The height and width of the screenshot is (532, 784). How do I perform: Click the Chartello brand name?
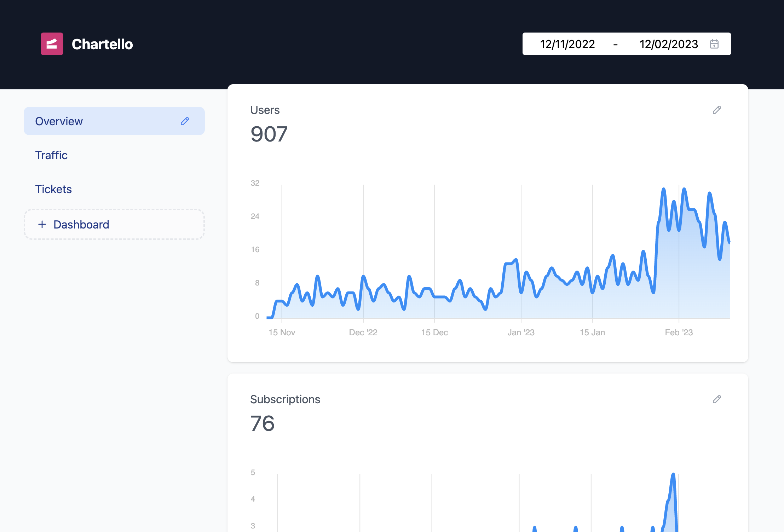102,44
